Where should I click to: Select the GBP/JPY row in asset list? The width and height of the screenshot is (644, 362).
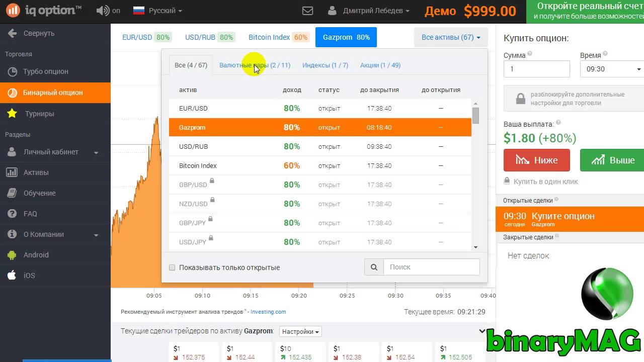click(320, 223)
